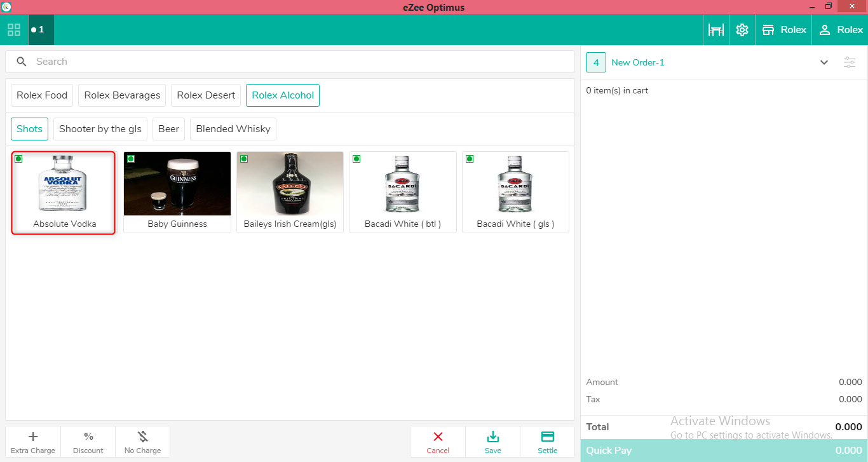This screenshot has width=868, height=462.
Task: Open the dashboard grid icon
Action: click(x=14, y=30)
